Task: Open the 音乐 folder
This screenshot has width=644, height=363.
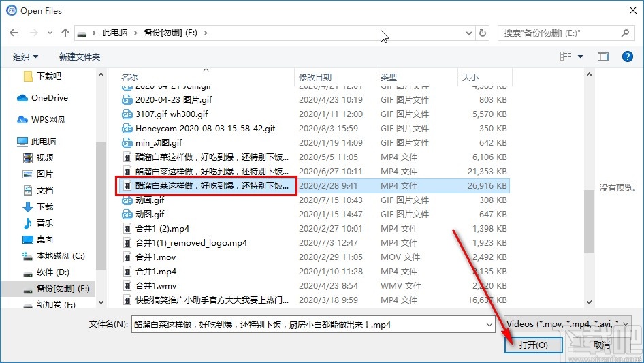Action: (38, 223)
